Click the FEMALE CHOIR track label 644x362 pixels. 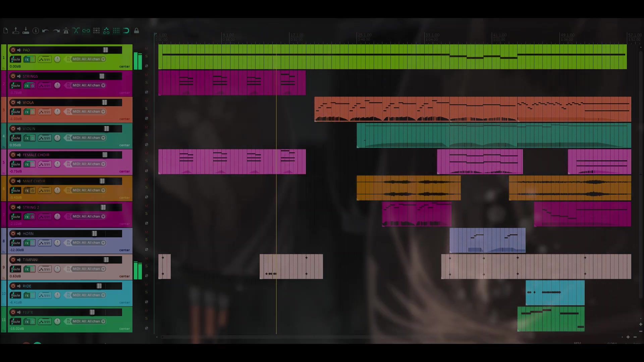(x=36, y=155)
